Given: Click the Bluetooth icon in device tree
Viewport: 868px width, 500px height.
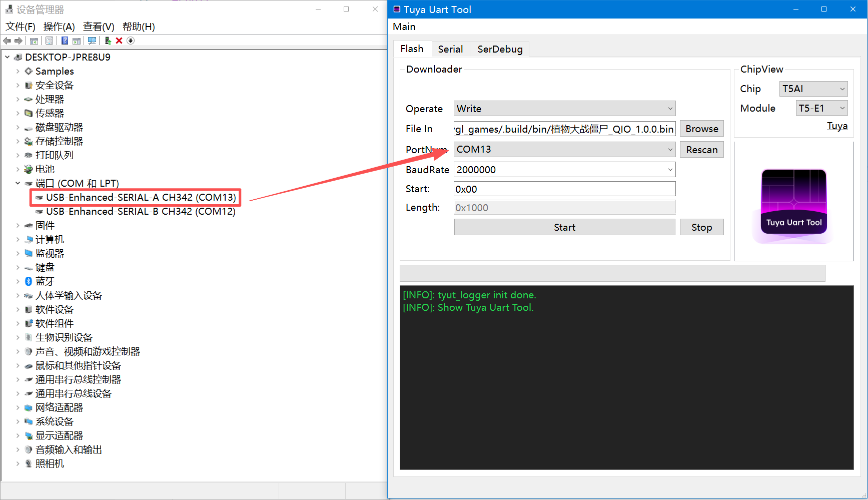Looking at the screenshot, I should point(29,281).
